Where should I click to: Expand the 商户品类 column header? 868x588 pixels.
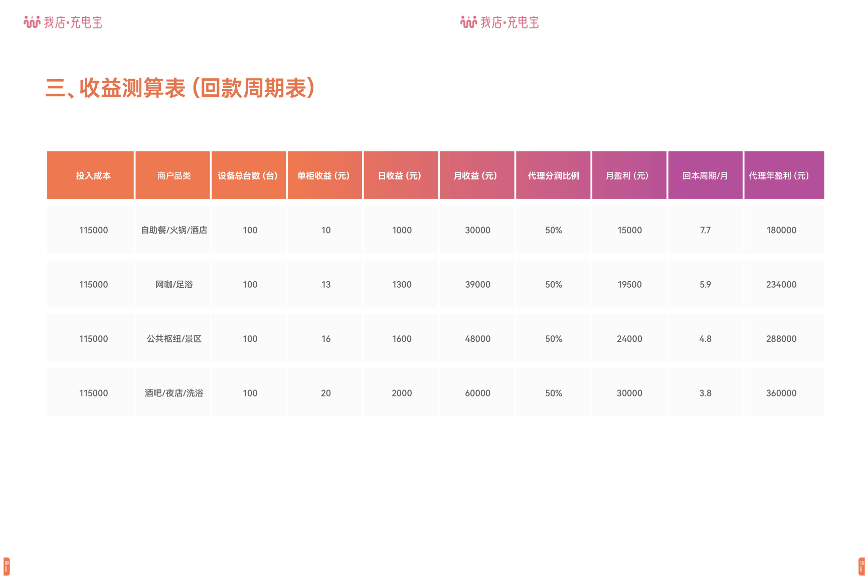click(x=172, y=175)
